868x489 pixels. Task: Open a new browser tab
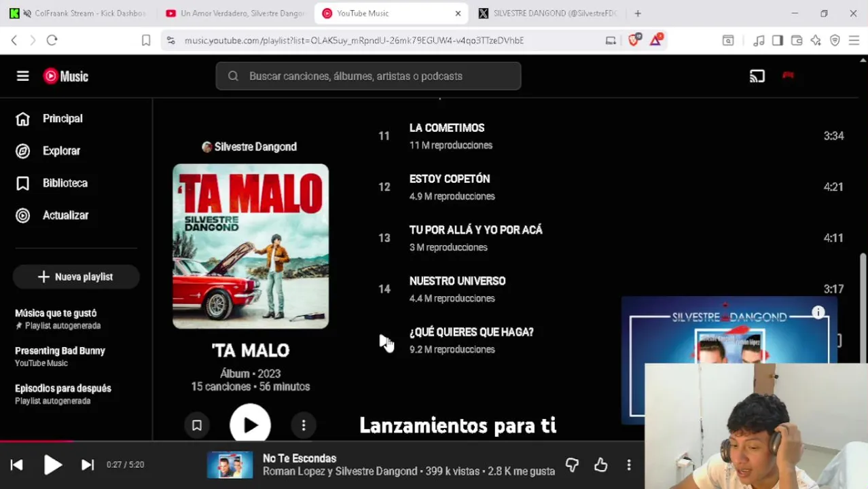click(638, 14)
